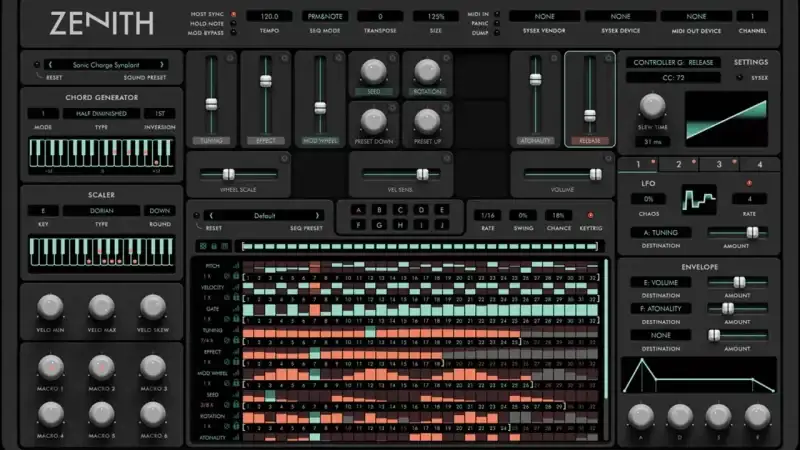800x450 pixels.
Task: Click the randomize dice icon above the sequencer lanes
Action: point(203,246)
